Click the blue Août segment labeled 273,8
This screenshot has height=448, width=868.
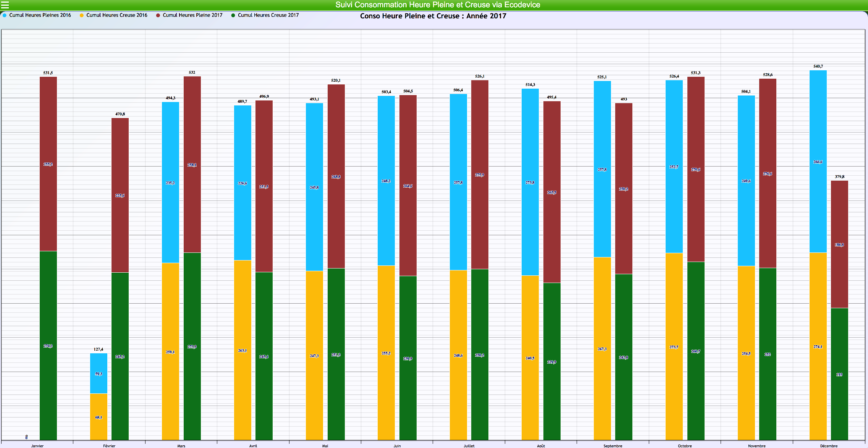click(530, 182)
